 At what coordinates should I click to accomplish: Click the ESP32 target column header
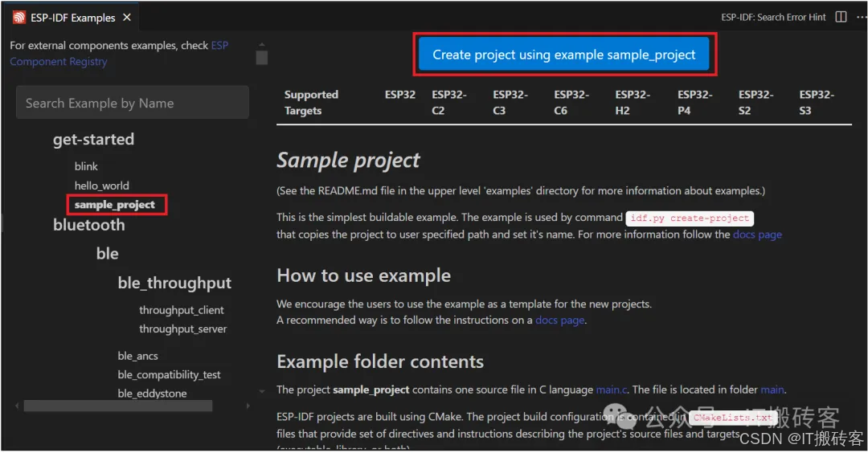(x=400, y=95)
